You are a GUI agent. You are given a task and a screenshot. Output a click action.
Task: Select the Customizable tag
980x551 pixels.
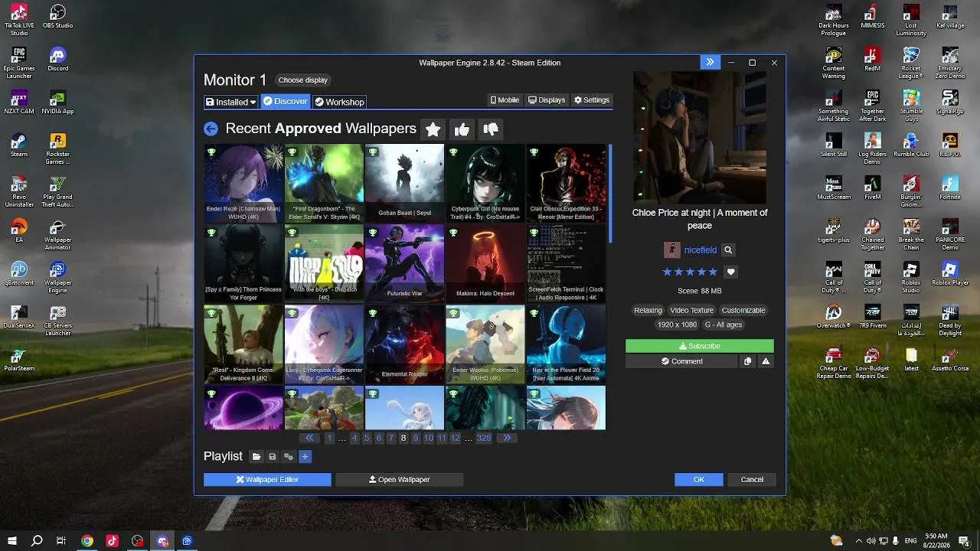tap(743, 311)
